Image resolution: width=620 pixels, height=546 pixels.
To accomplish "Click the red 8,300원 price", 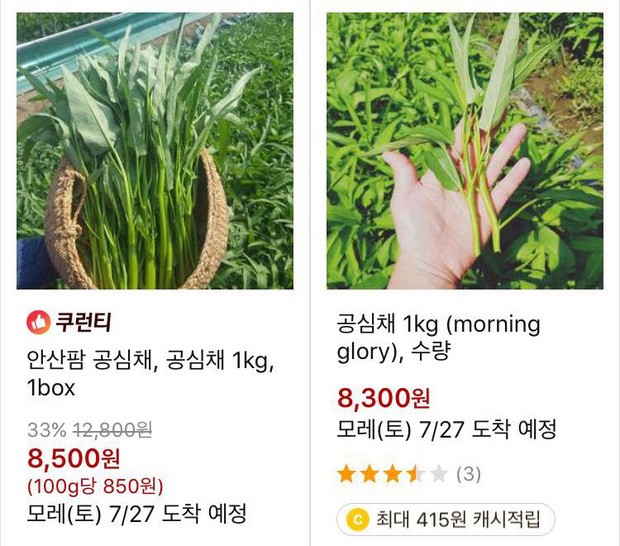I will pos(384,400).
